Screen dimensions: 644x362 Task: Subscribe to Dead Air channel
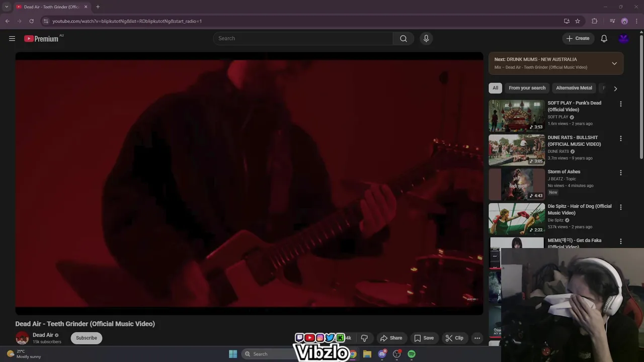(x=87, y=338)
